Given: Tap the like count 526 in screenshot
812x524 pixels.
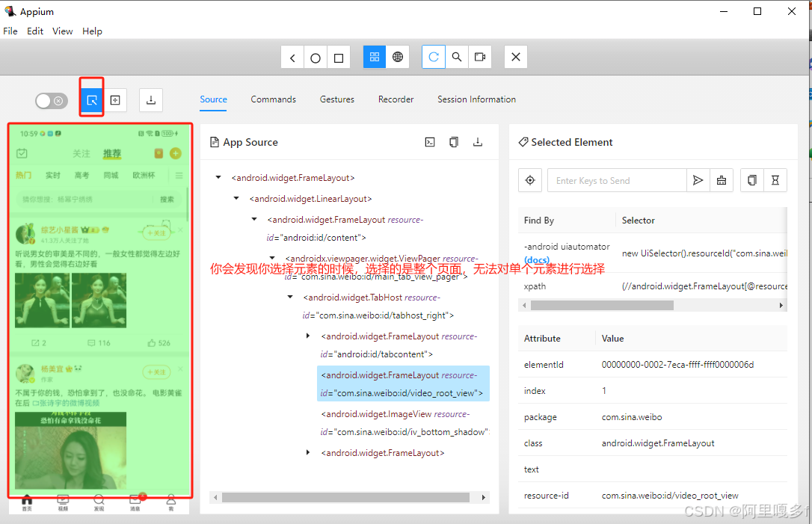Looking at the screenshot, I should 159,343.
